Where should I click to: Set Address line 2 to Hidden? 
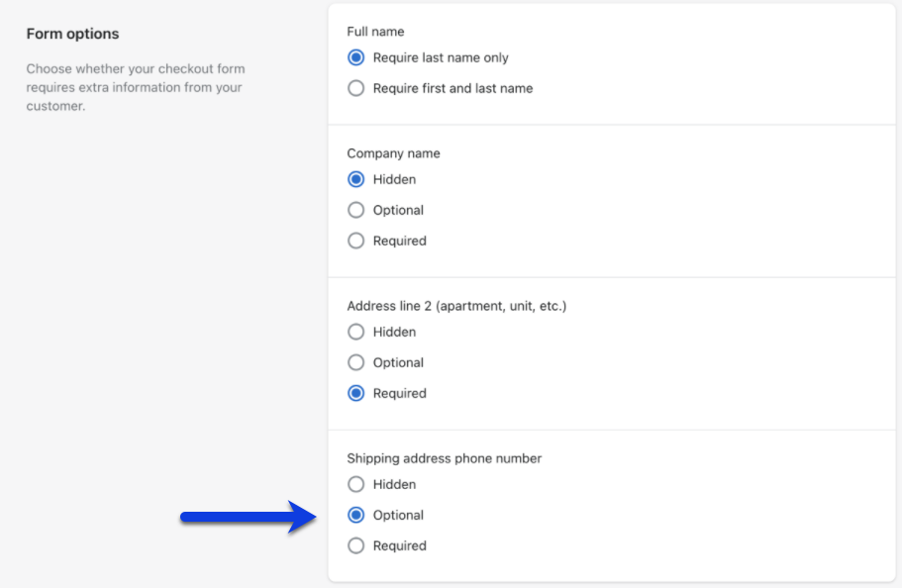[356, 332]
